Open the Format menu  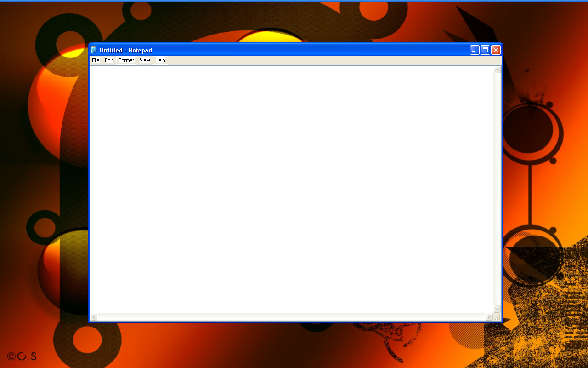coord(126,60)
